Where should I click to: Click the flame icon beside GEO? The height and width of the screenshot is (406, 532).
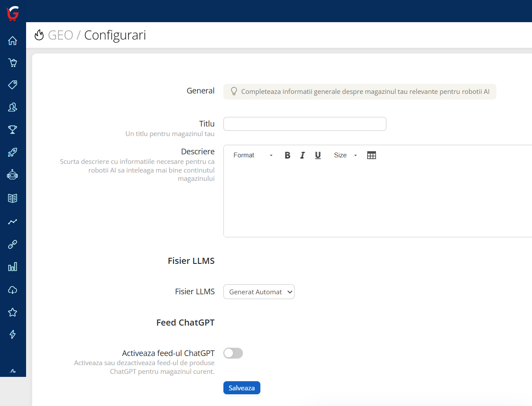[x=39, y=35]
